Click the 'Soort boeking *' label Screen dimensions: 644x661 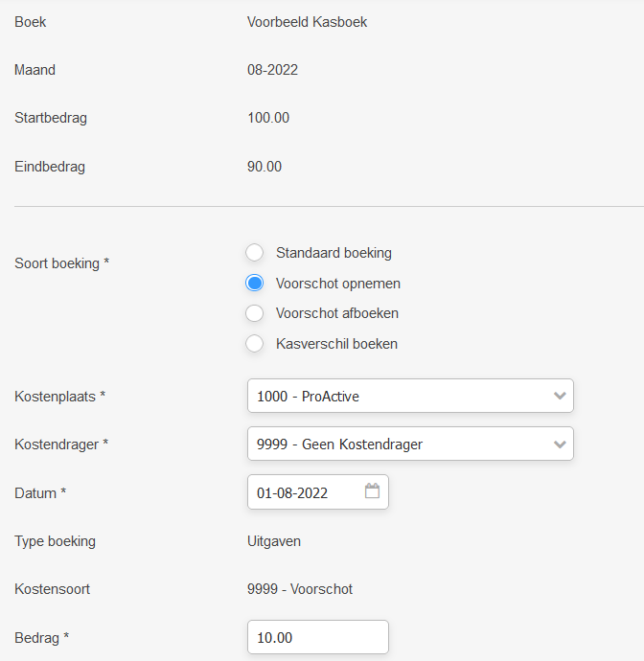[x=62, y=263]
